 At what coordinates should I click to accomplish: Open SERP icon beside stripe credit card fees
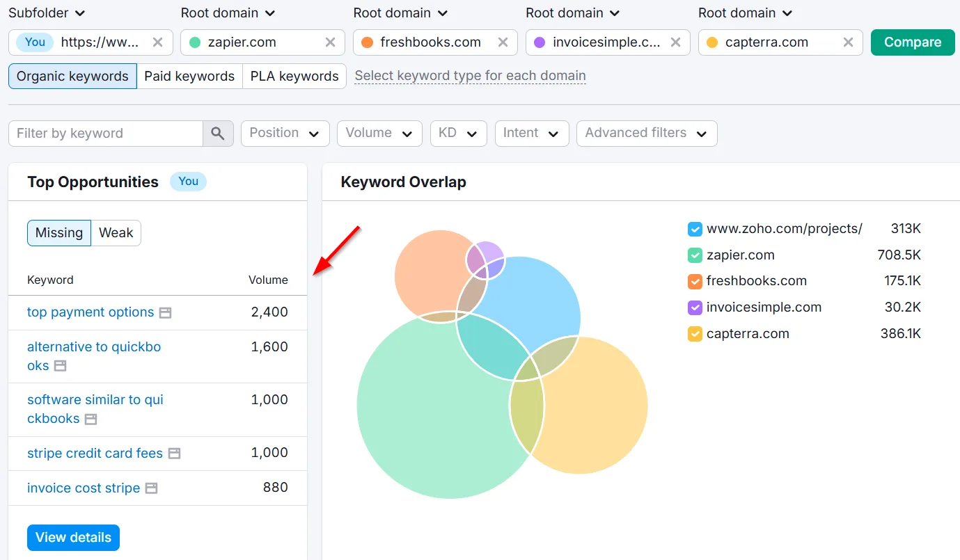[174, 454]
